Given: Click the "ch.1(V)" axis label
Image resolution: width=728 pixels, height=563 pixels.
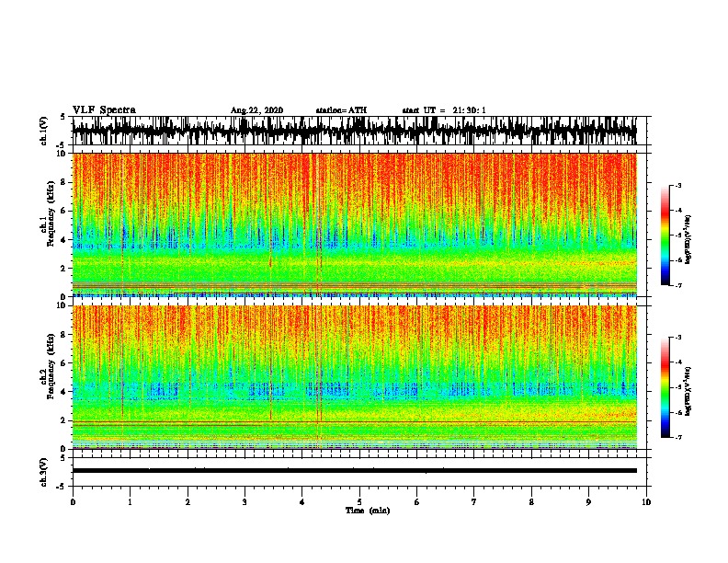Looking at the screenshot, I should 44,131.
